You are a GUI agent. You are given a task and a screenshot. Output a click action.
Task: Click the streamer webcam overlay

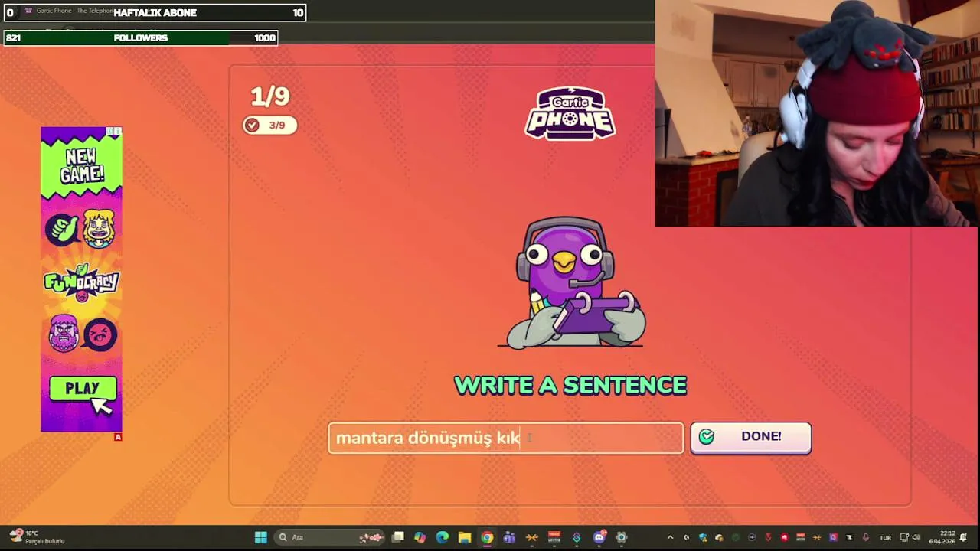pos(817,113)
